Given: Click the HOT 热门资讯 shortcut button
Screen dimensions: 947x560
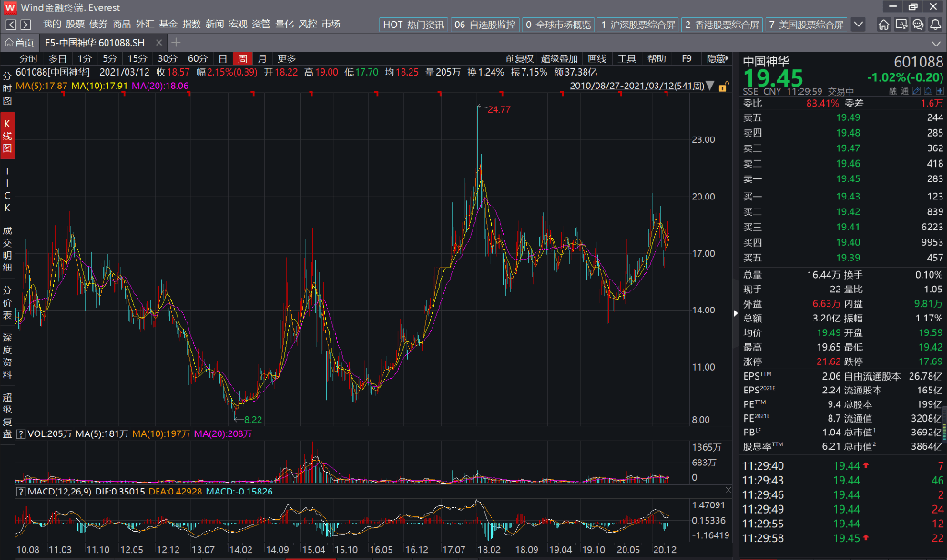Looking at the screenshot, I should [414, 25].
